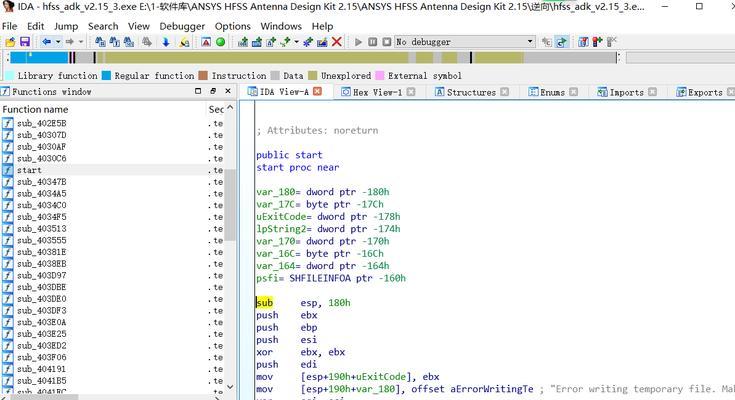
Task: Close the Enums tab
Action: pyautogui.click(x=573, y=92)
